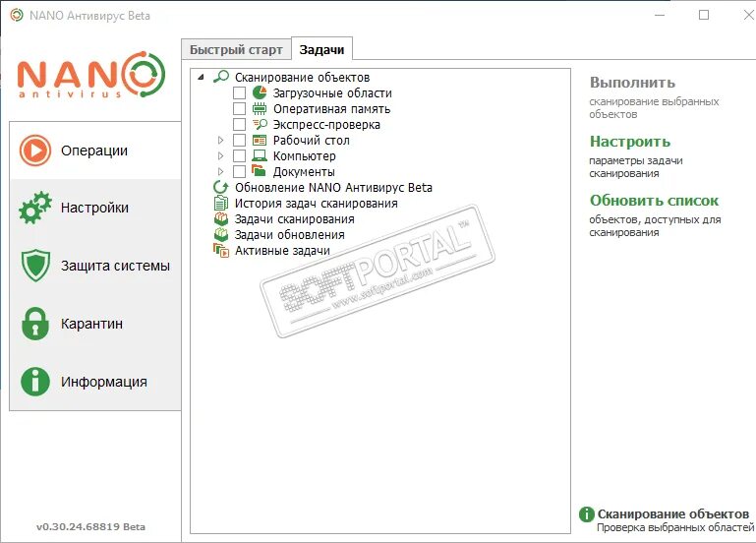Click the Задачи обновления box icon
Screen dimensions: 756x543
click(221, 235)
